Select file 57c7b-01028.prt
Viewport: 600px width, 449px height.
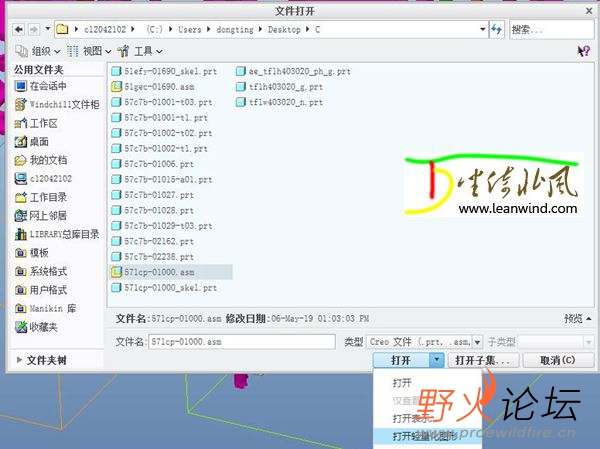(x=152, y=210)
